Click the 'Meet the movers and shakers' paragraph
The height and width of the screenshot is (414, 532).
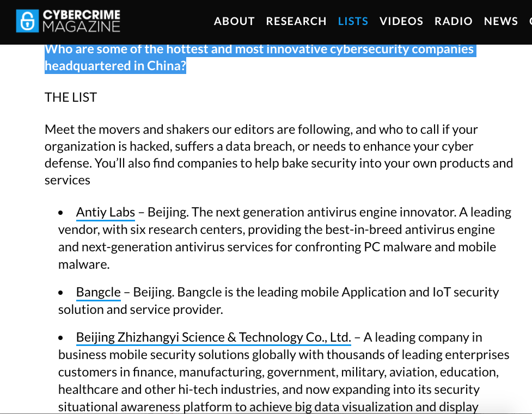(279, 155)
